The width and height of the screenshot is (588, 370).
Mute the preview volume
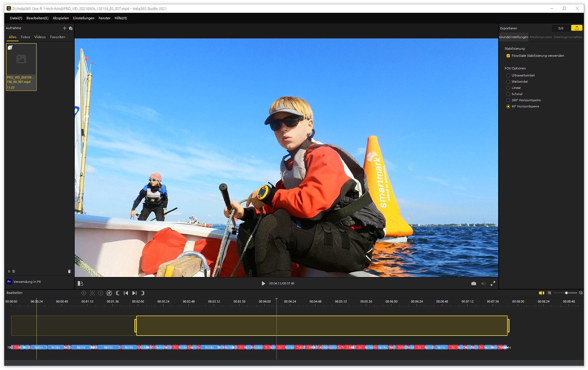click(x=483, y=283)
